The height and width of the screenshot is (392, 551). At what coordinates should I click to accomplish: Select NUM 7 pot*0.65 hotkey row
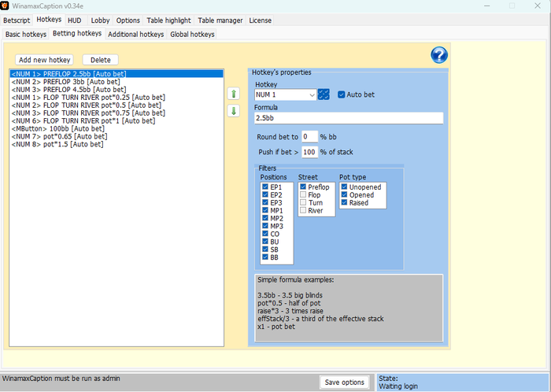[116, 136]
